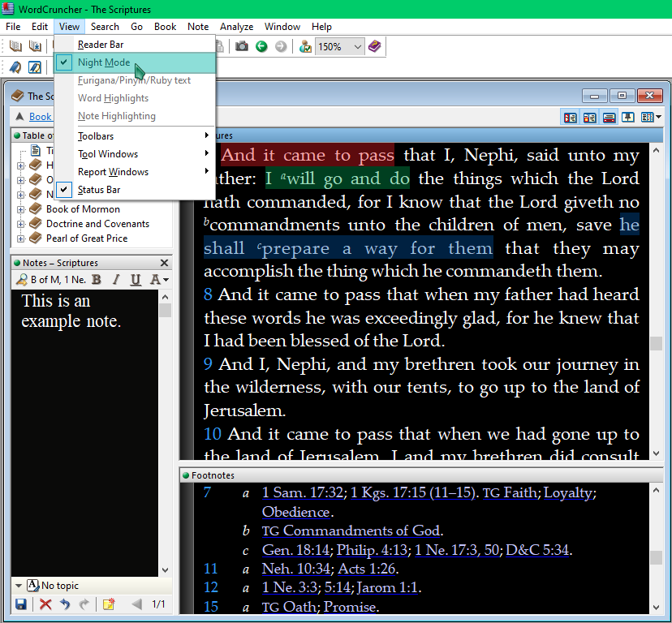Click the scripture text scroll down arrow
The height and width of the screenshot is (623, 672).
coord(656,453)
